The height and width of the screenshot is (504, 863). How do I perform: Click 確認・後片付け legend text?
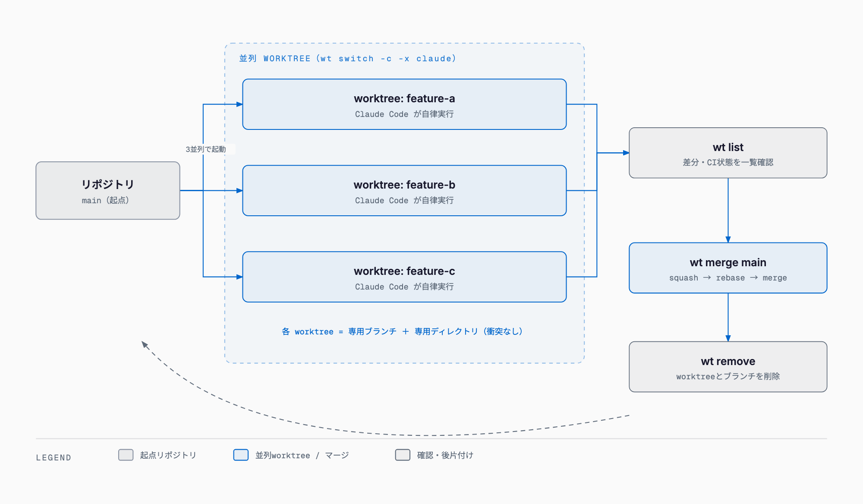point(445,455)
